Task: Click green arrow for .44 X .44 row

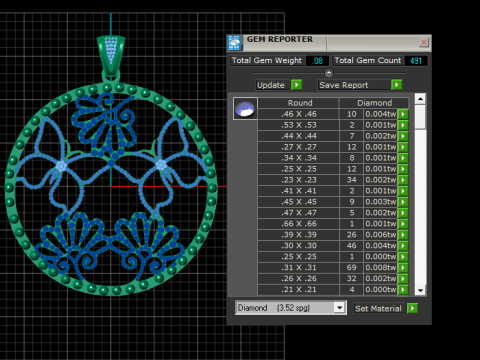Action: 403,136
